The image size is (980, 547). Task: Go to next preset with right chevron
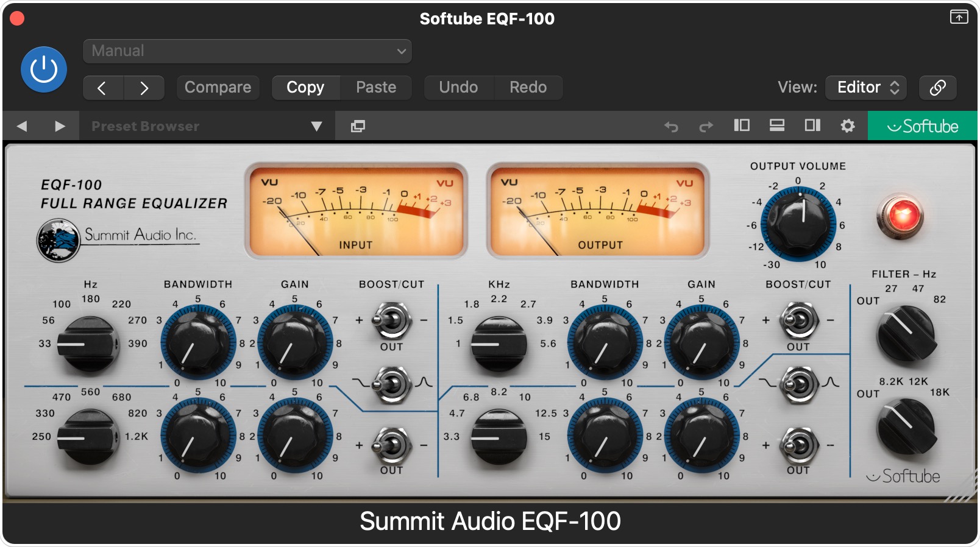point(144,88)
